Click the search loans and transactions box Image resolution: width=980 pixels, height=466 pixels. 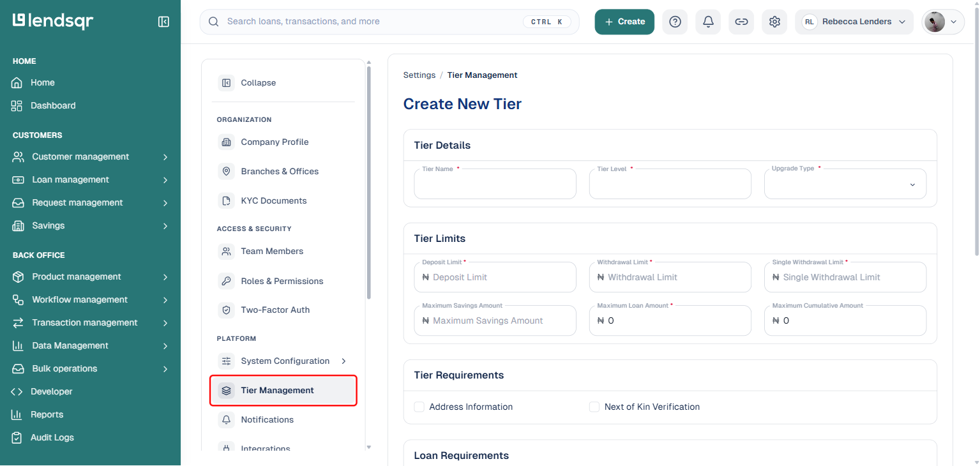389,22
